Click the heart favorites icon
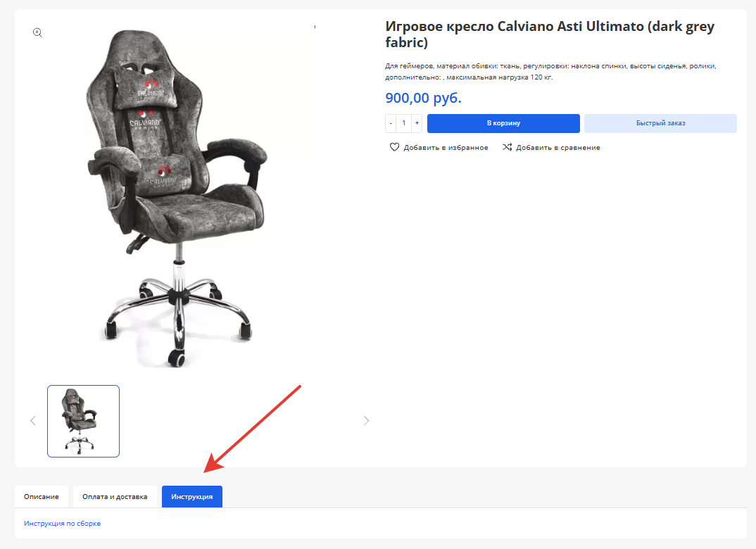This screenshot has height=549, width=756. tap(394, 147)
